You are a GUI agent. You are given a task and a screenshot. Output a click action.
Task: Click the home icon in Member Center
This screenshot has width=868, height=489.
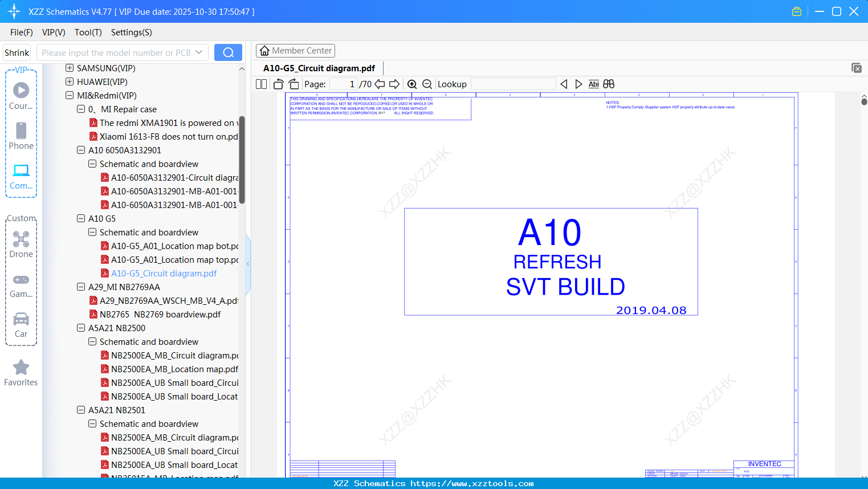pos(264,51)
